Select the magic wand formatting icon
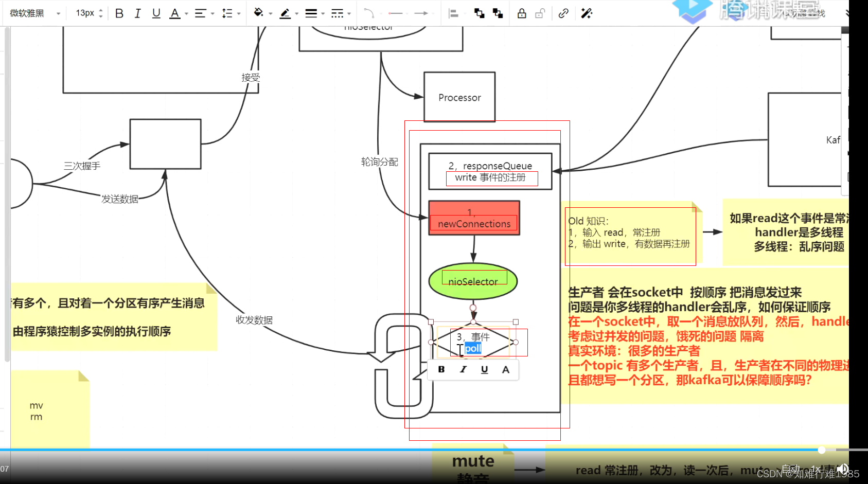868x484 pixels. click(x=587, y=13)
